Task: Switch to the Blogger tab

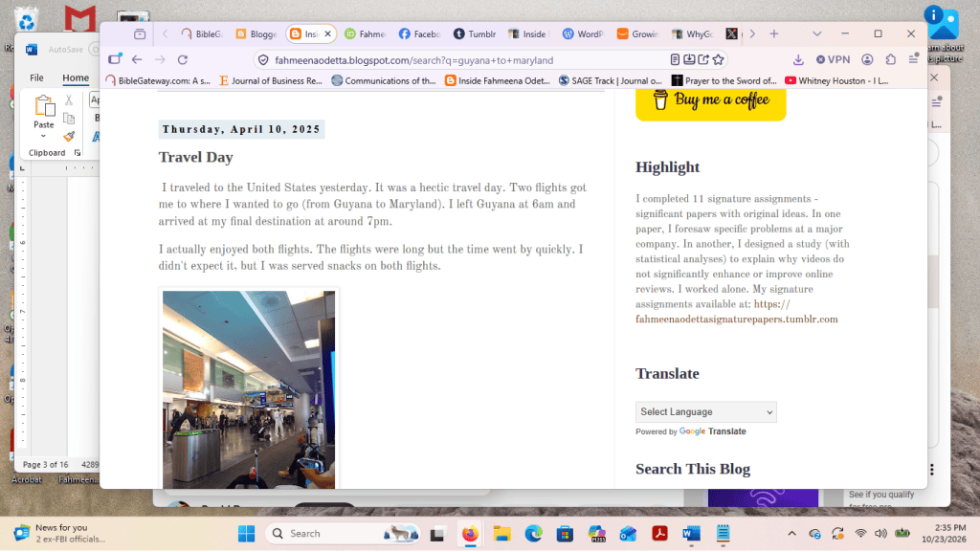Action: point(256,33)
